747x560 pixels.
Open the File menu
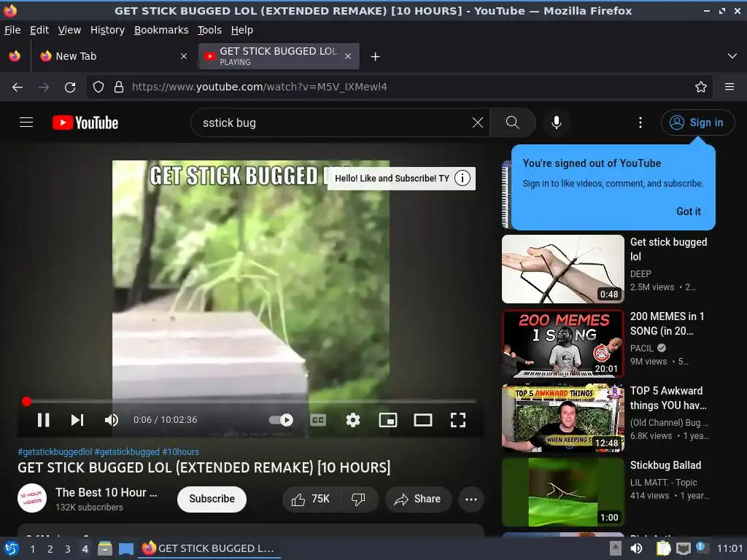click(12, 30)
